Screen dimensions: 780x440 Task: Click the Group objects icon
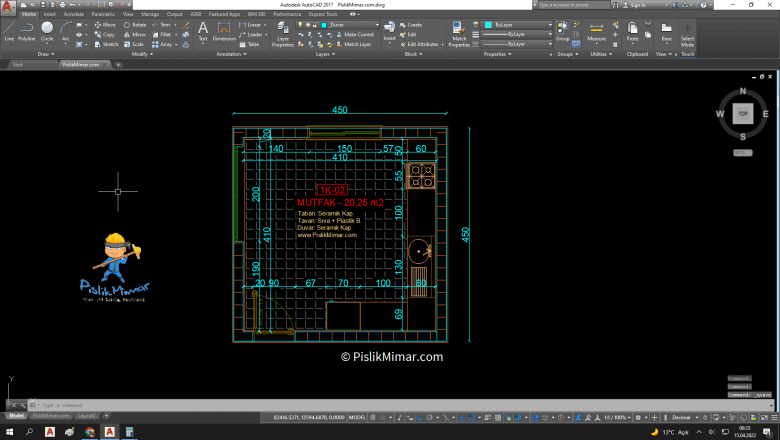click(x=562, y=28)
